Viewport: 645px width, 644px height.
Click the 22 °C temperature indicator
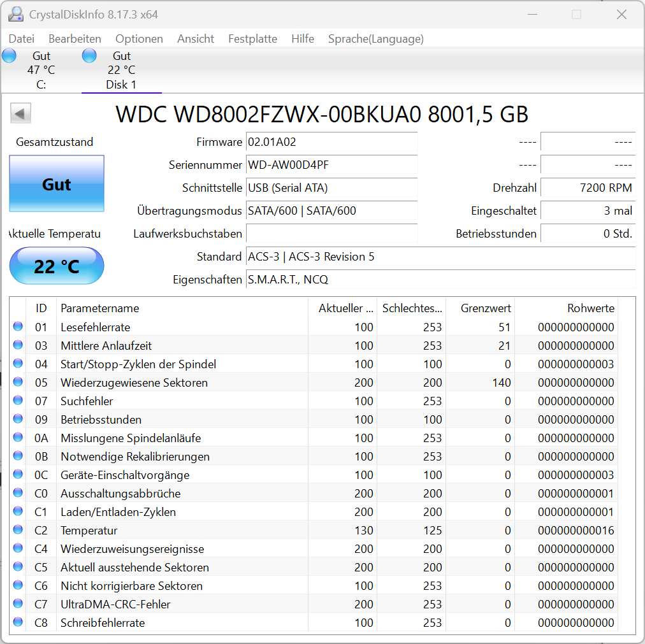pyautogui.click(x=56, y=266)
